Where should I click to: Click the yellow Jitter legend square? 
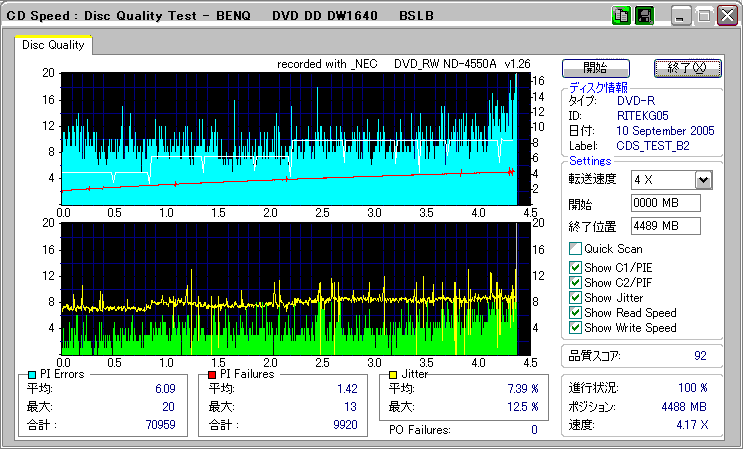(394, 374)
